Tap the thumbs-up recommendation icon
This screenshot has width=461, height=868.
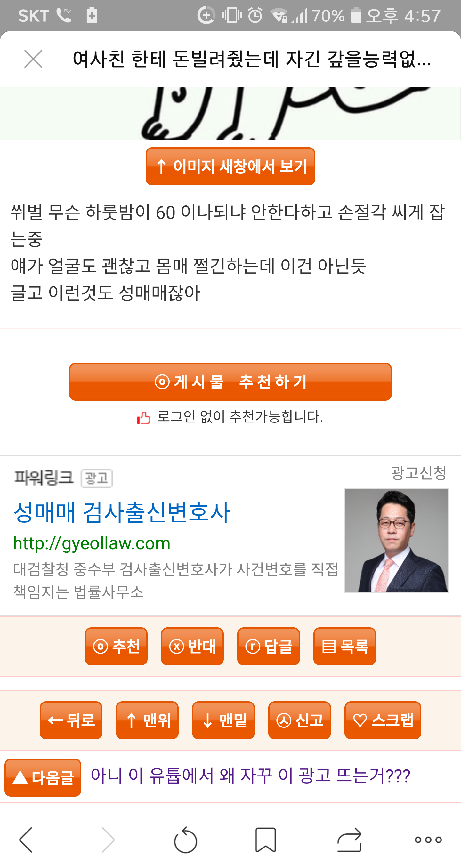coord(143,418)
